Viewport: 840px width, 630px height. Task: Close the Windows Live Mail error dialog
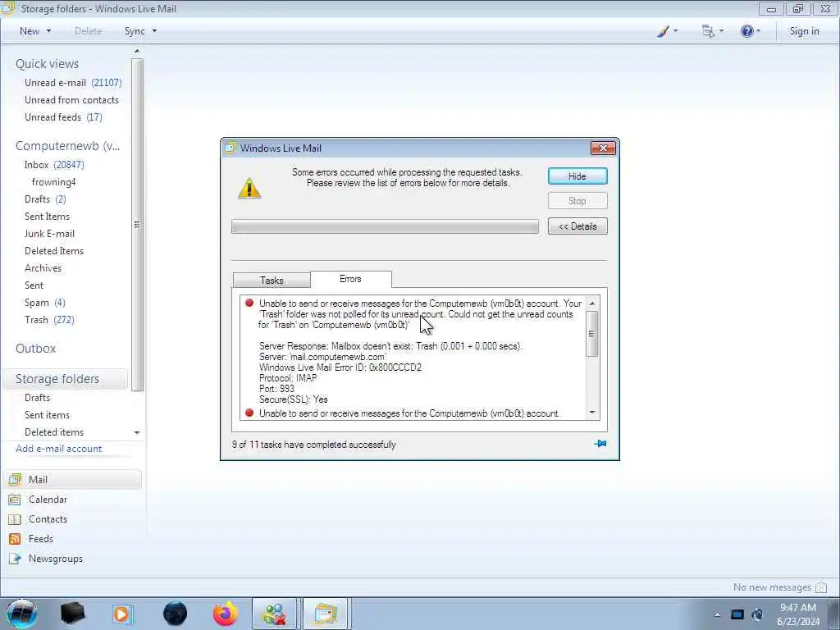coord(603,148)
